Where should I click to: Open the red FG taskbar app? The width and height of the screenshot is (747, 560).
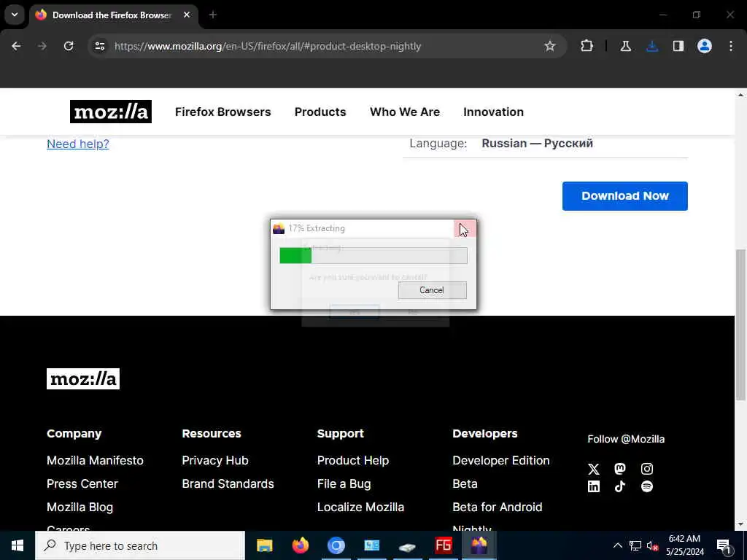click(x=443, y=545)
